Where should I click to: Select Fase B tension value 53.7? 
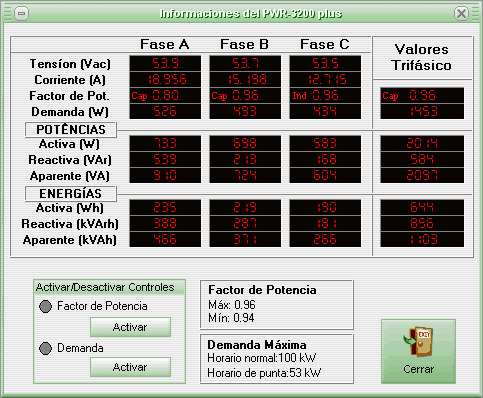coord(245,63)
